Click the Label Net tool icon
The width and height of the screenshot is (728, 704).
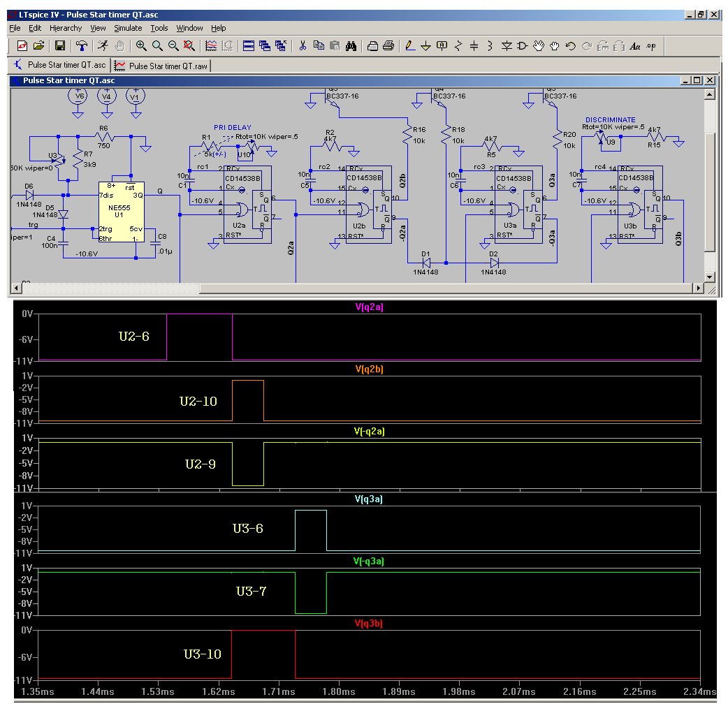tap(442, 46)
